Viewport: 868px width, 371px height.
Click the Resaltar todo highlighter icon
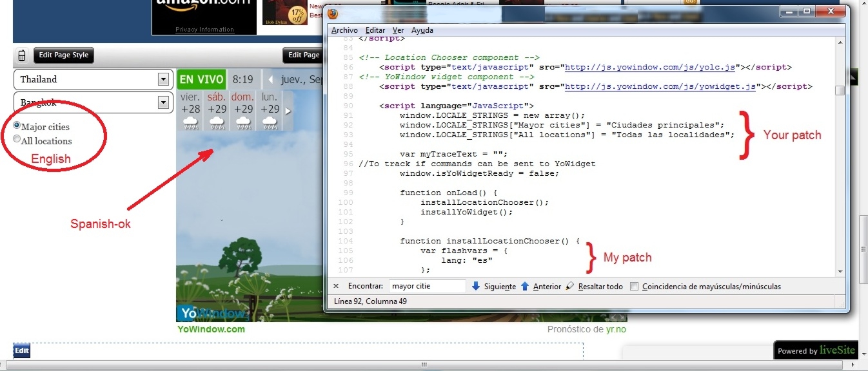(570, 286)
